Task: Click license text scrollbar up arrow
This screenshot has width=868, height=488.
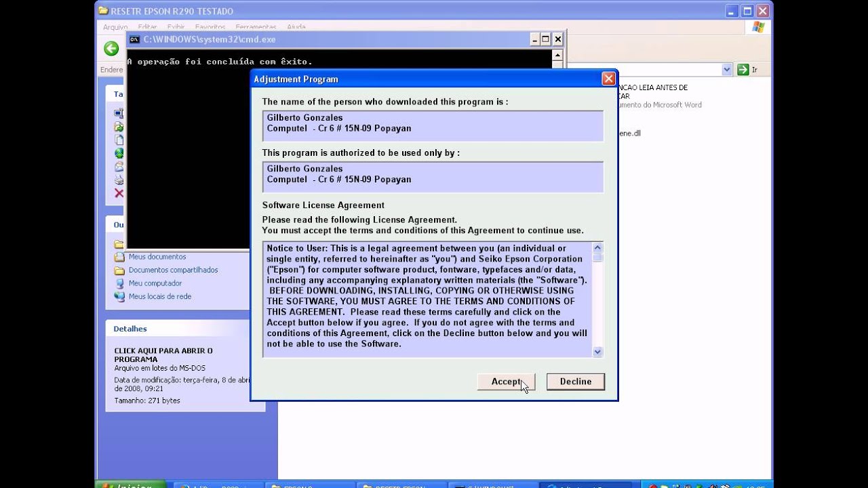Action: coord(597,247)
